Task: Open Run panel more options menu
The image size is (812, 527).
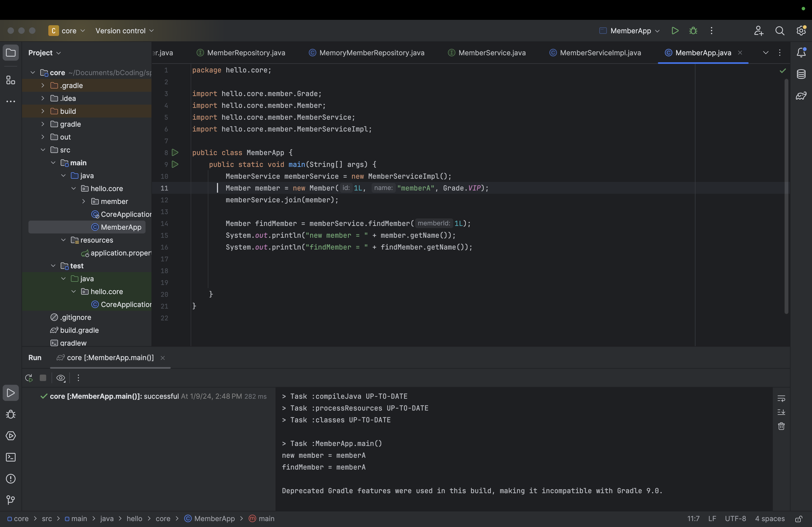Action: tap(78, 378)
